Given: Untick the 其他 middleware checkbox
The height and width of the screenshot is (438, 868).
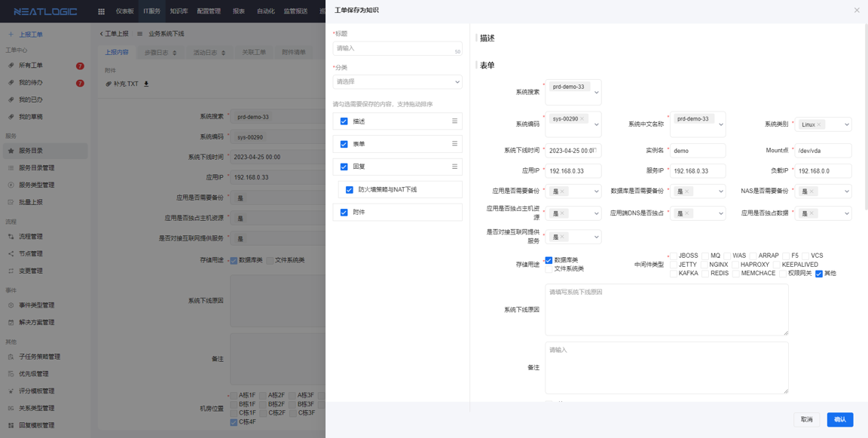Looking at the screenshot, I should click(819, 274).
